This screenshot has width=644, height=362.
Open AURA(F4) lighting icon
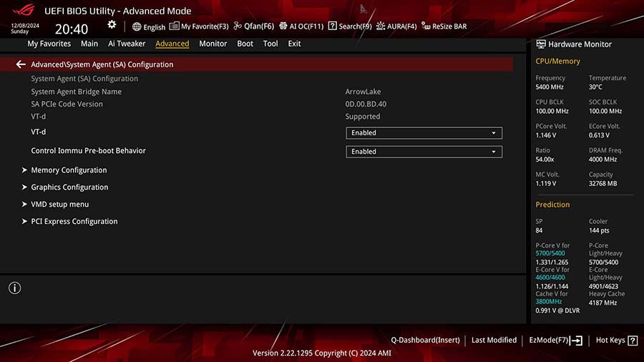(381, 26)
